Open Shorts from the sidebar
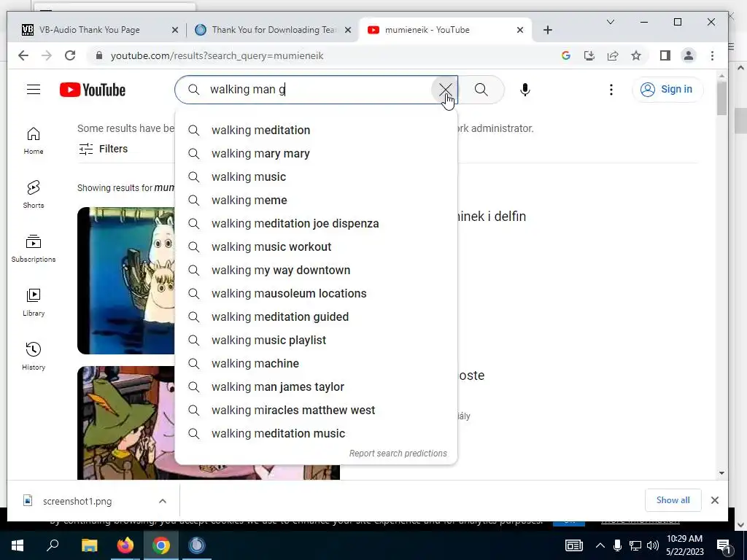The height and width of the screenshot is (560, 747). coord(34,195)
